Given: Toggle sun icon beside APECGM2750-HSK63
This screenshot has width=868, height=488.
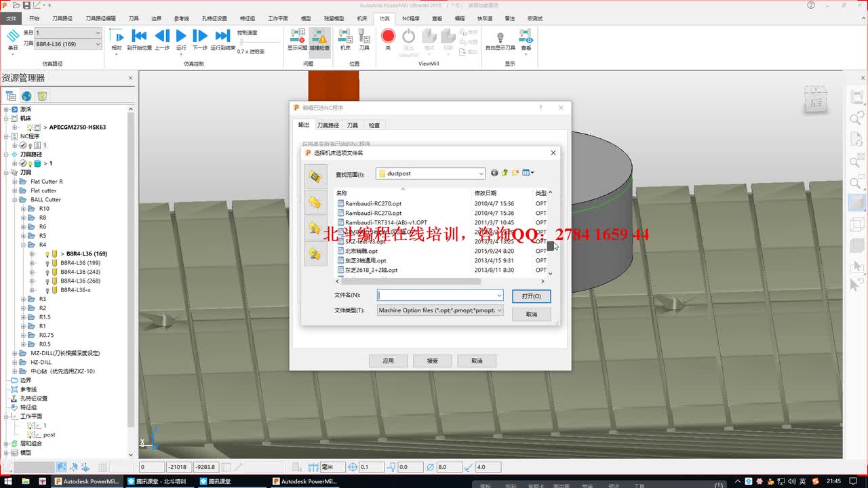Looking at the screenshot, I should point(31,127).
